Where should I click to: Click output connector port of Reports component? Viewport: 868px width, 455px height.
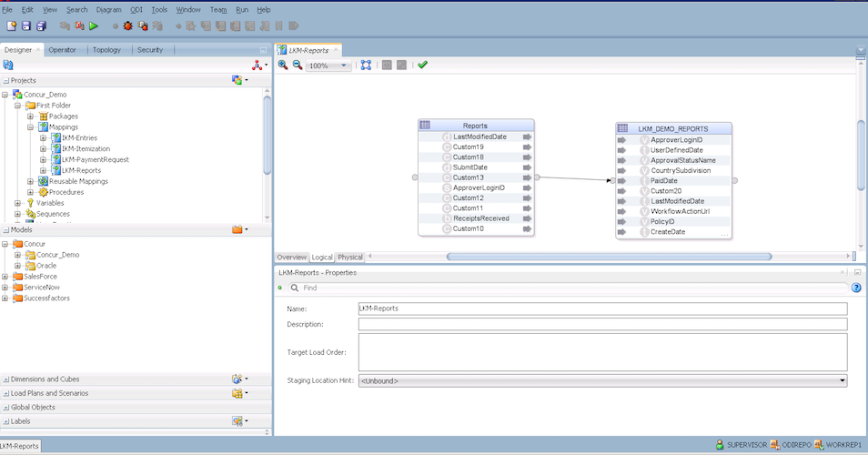click(537, 177)
